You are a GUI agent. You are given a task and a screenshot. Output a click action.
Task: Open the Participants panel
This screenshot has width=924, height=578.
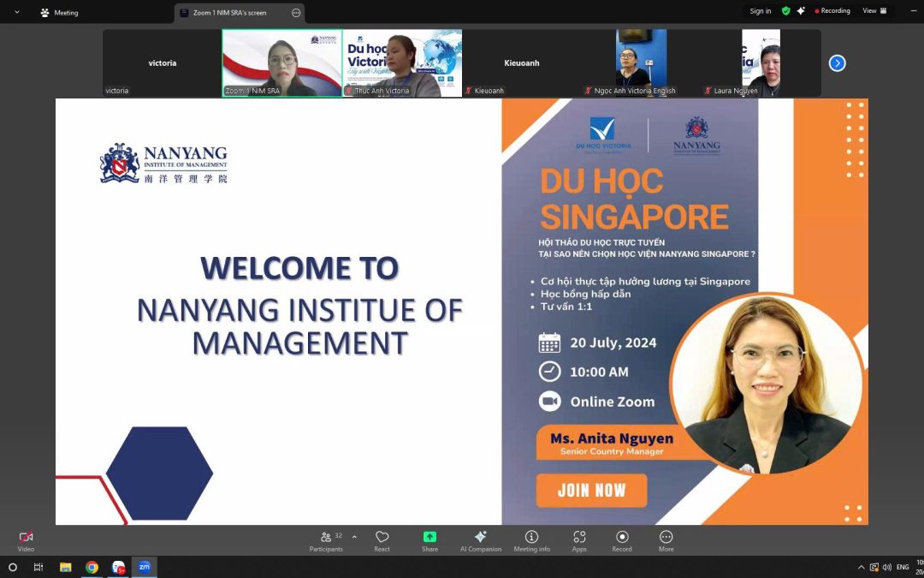(x=326, y=541)
